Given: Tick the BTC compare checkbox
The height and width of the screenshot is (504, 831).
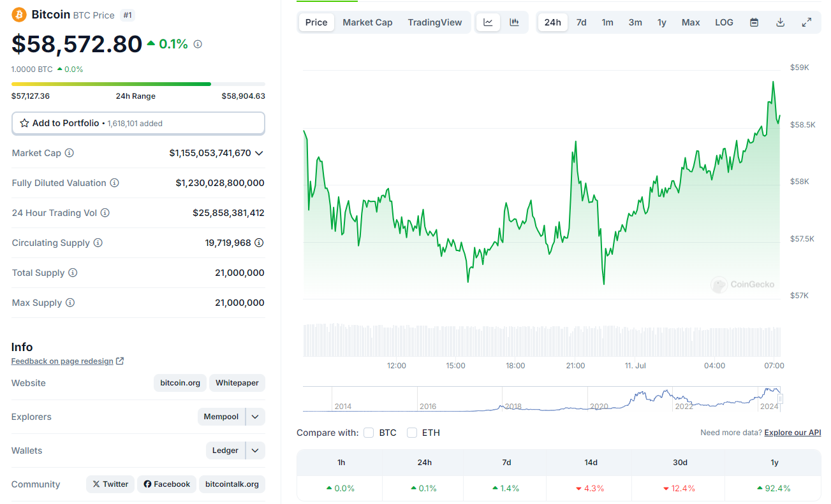Looking at the screenshot, I should tap(369, 433).
